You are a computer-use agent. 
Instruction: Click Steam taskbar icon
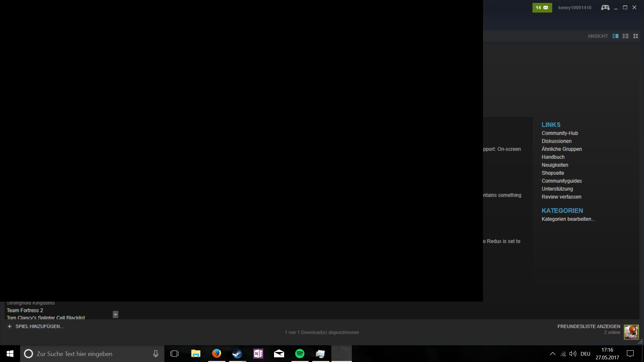237,353
